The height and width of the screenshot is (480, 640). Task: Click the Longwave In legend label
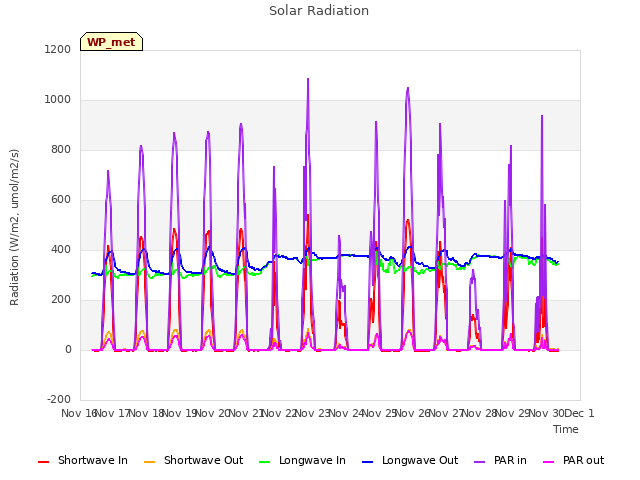coord(312,460)
